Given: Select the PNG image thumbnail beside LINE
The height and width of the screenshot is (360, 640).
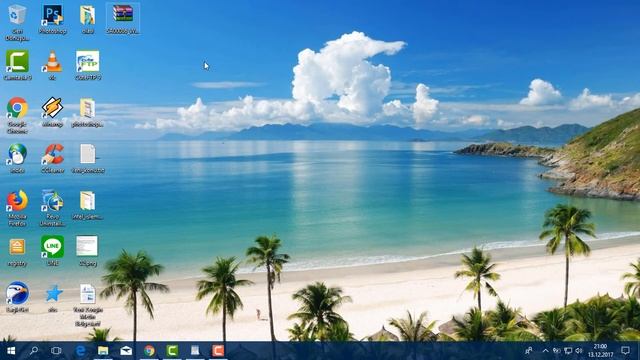Looking at the screenshot, I should [x=87, y=251].
